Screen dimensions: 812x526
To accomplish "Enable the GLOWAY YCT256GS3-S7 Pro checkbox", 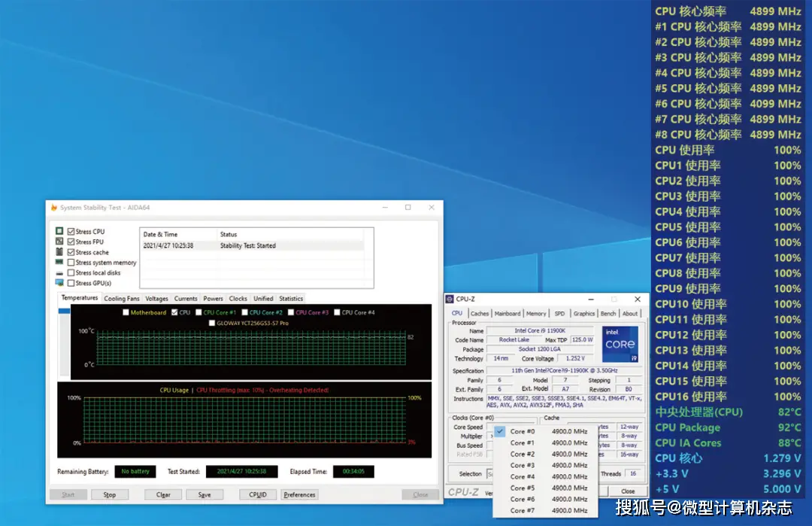I will coord(212,323).
